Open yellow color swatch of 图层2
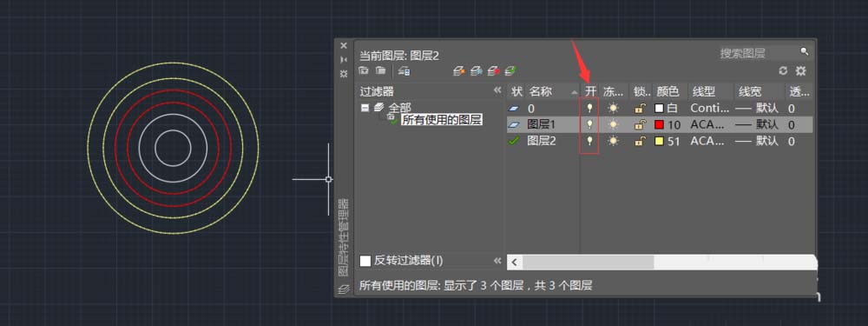The image size is (868, 326). point(660,141)
